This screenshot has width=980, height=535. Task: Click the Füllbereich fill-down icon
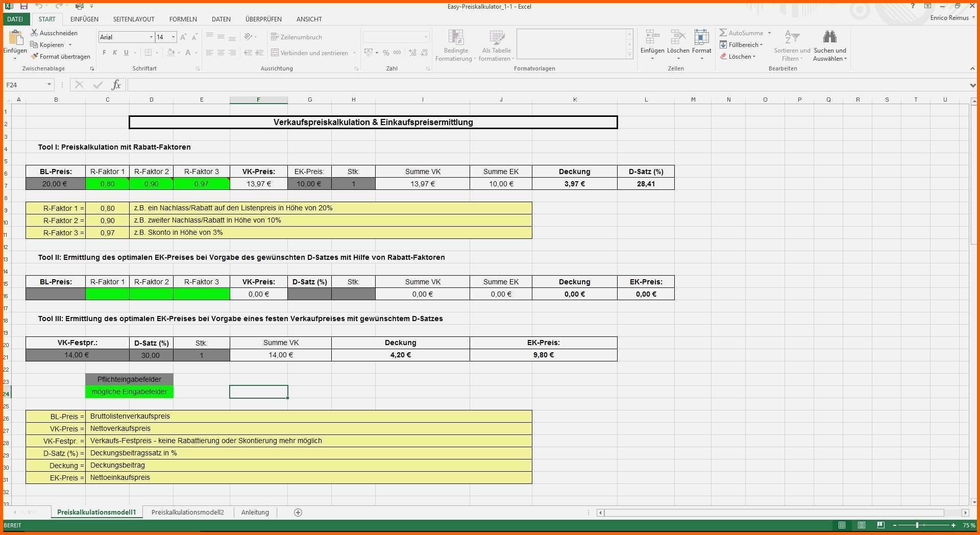click(x=723, y=45)
